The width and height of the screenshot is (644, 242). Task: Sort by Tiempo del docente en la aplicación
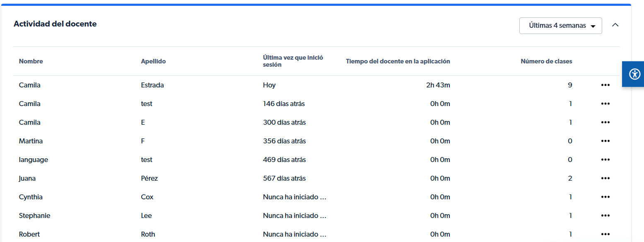(x=398, y=61)
